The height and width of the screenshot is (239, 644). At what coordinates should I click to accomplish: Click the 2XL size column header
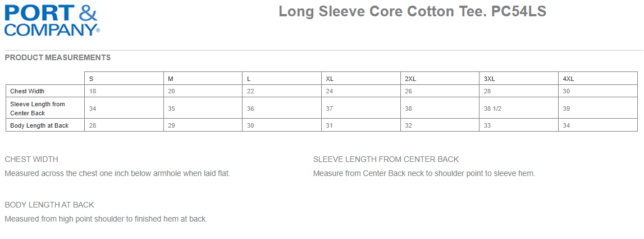click(410, 79)
